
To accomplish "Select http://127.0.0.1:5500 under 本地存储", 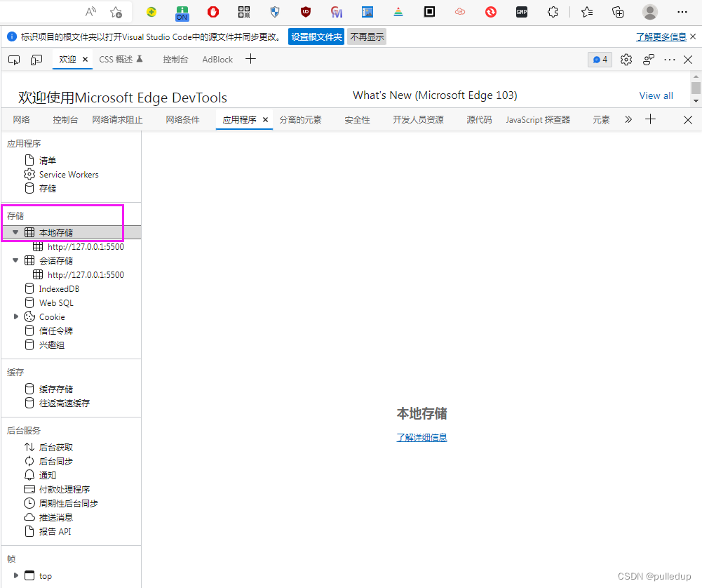I will point(86,247).
